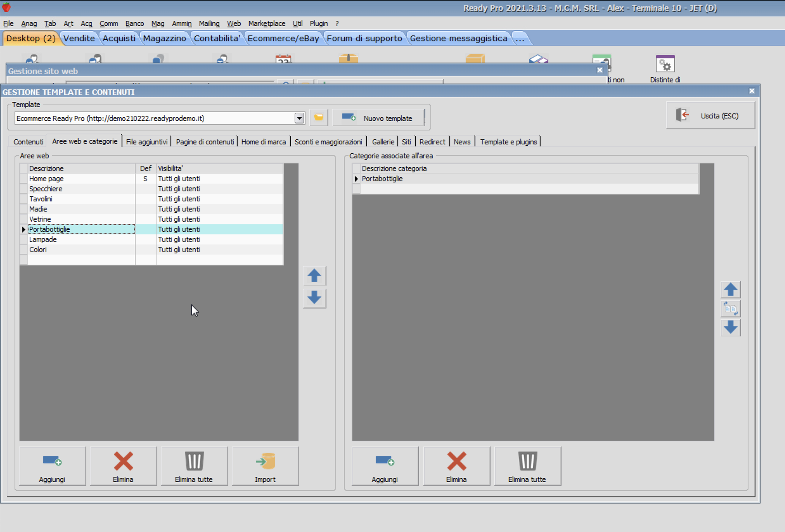
Task: Open Distinte di desktop shortcut
Action: (x=665, y=69)
